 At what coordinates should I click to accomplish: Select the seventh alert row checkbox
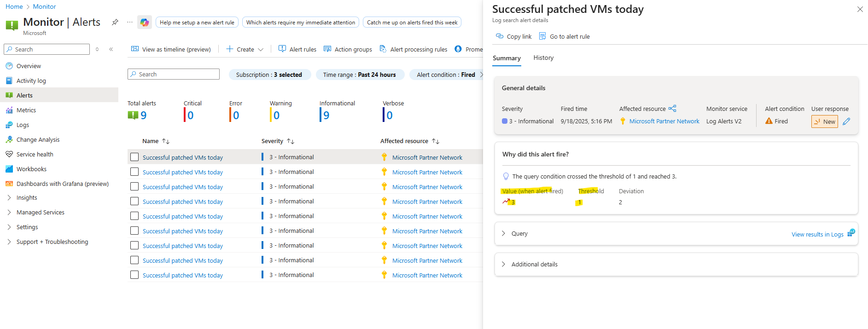134,245
